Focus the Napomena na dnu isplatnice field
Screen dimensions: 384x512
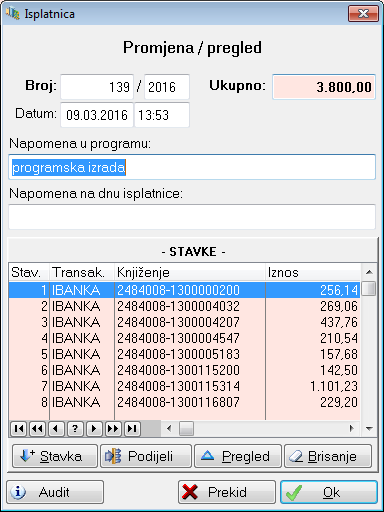192,217
